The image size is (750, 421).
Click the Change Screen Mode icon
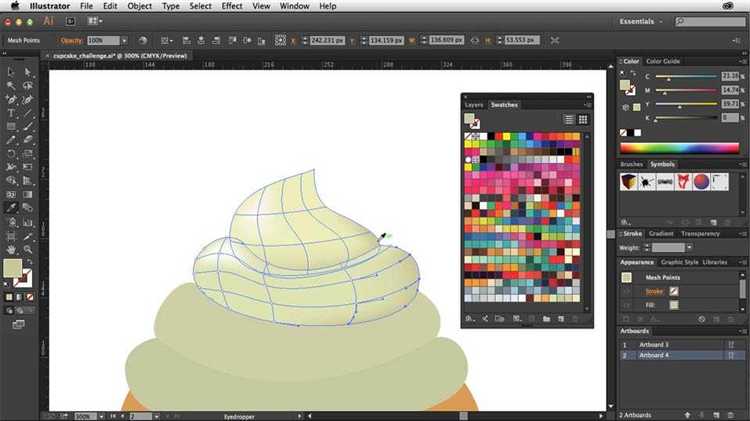click(x=19, y=325)
